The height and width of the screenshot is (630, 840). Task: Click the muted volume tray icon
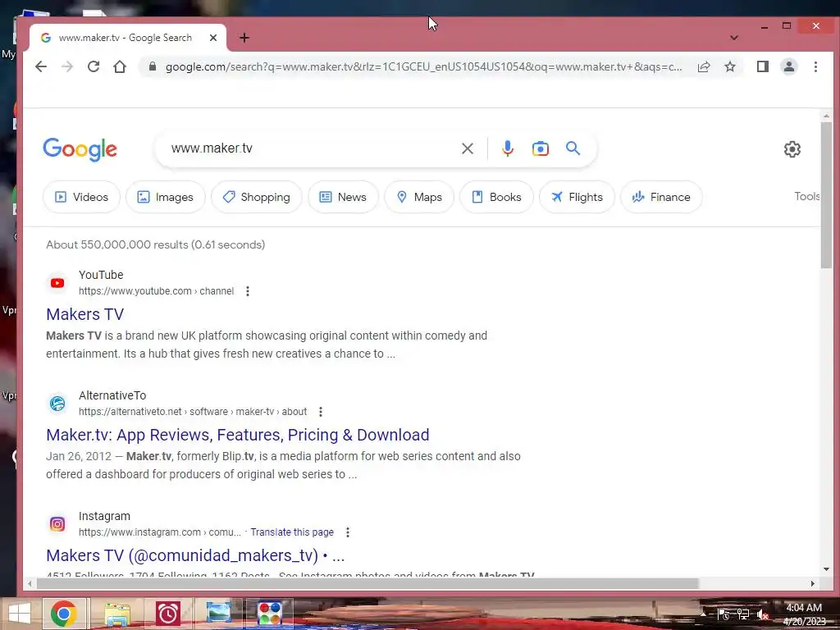pyautogui.click(x=763, y=614)
